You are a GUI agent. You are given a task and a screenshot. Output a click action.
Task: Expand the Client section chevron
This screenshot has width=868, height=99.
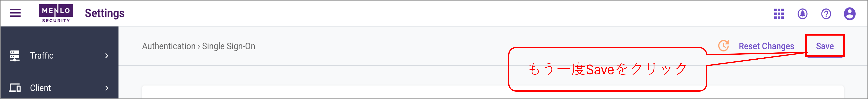coord(107,88)
